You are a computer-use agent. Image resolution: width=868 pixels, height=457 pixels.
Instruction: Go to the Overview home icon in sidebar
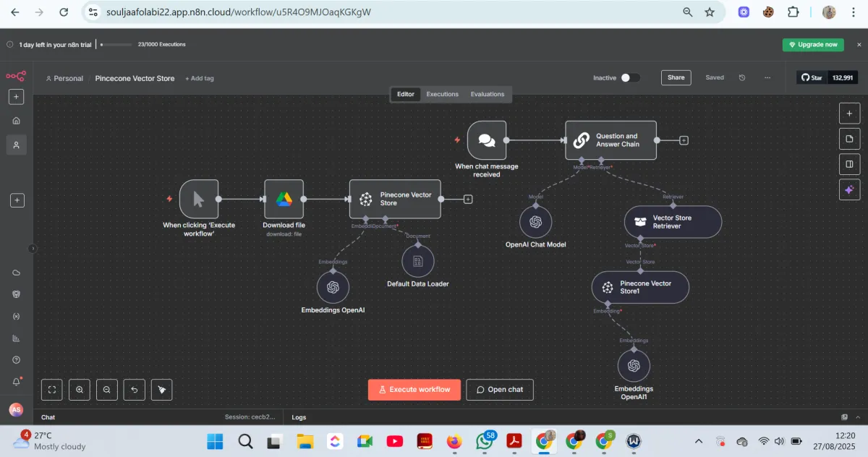tap(17, 121)
